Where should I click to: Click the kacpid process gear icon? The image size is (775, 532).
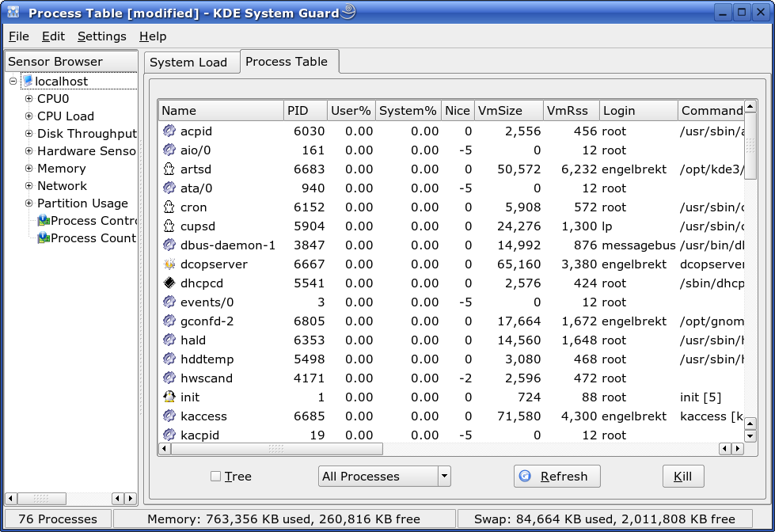coord(169,435)
